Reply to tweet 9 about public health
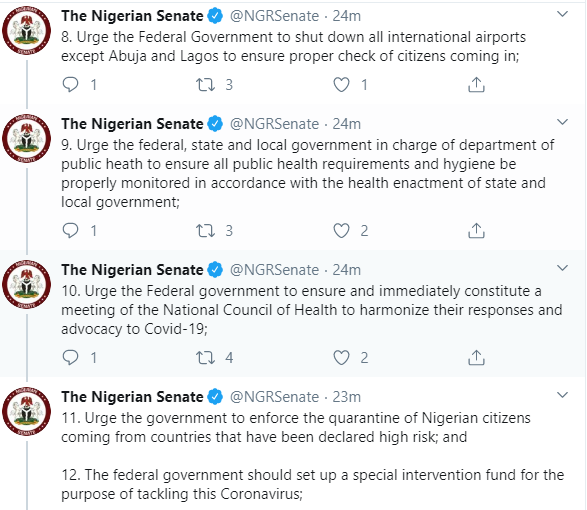 tap(70, 230)
